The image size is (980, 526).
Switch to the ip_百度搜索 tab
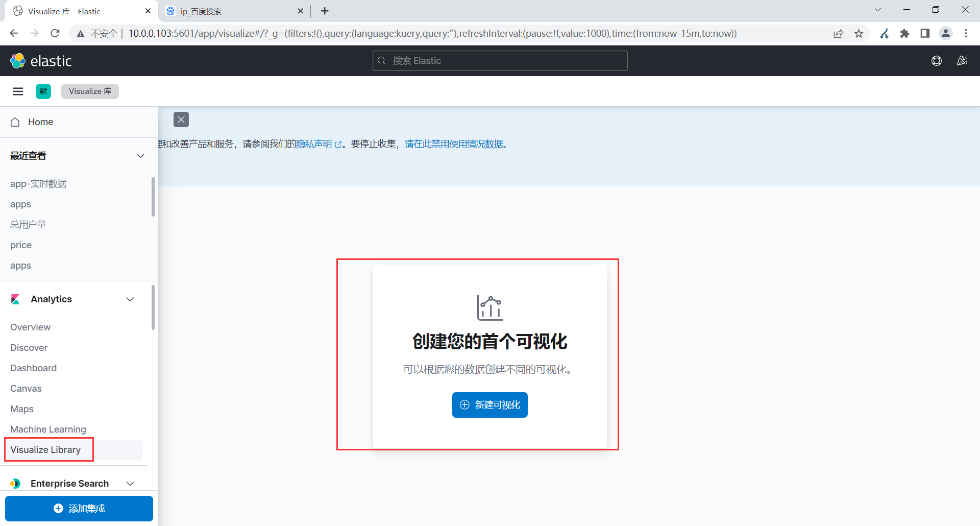[x=235, y=11]
